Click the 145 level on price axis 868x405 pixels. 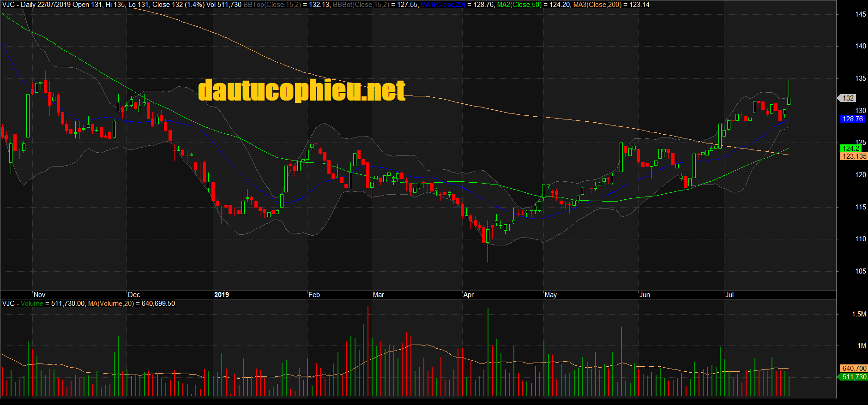pyautogui.click(x=861, y=14)
